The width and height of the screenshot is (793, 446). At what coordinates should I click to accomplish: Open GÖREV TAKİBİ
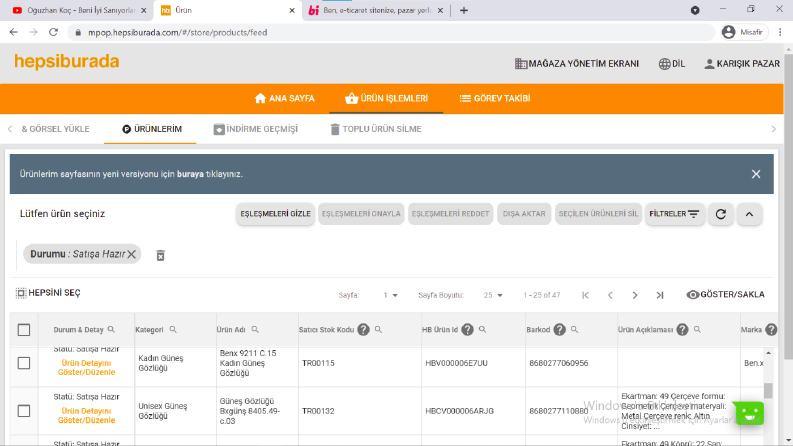[495, 99]
